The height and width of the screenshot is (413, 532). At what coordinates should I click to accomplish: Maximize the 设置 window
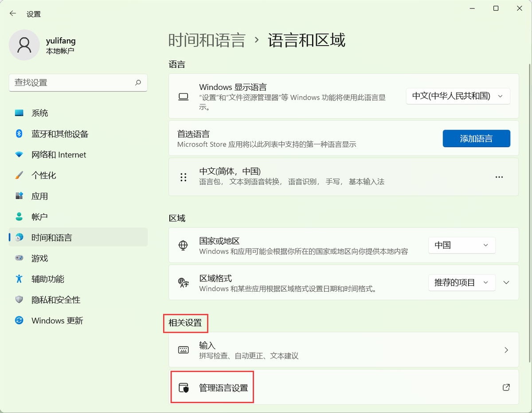tap(496, 8)
